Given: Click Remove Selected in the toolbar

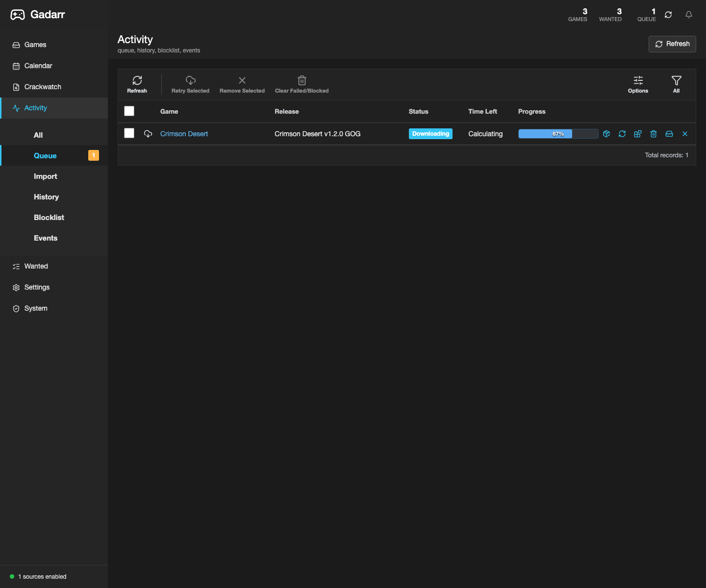Looking at the screenshot, I should coord(242,84).
